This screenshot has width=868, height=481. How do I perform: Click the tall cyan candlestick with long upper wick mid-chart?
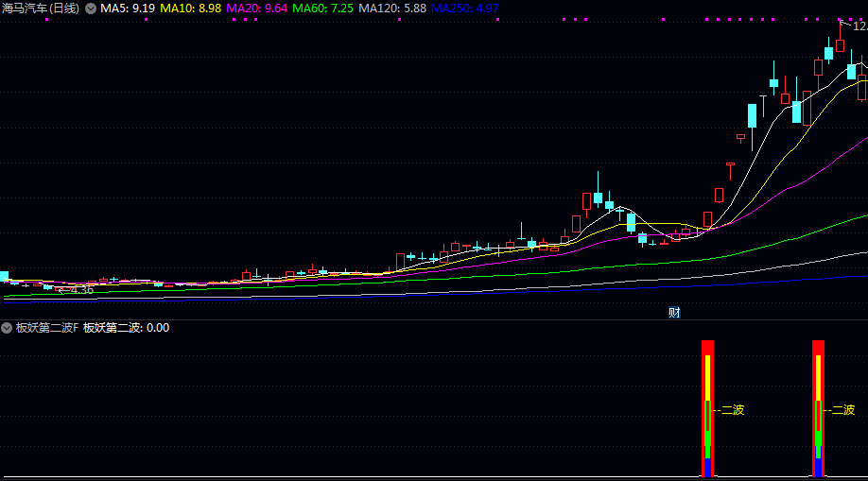click(x=598, y=198)
